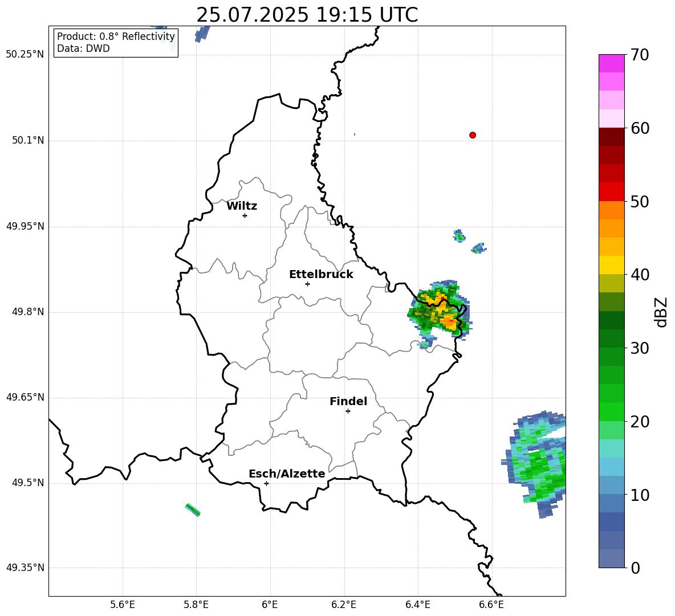Viewport: 675px width, 616px height.
Task: Click the Ettelbruck station label
Action: [x=321, y=275]
